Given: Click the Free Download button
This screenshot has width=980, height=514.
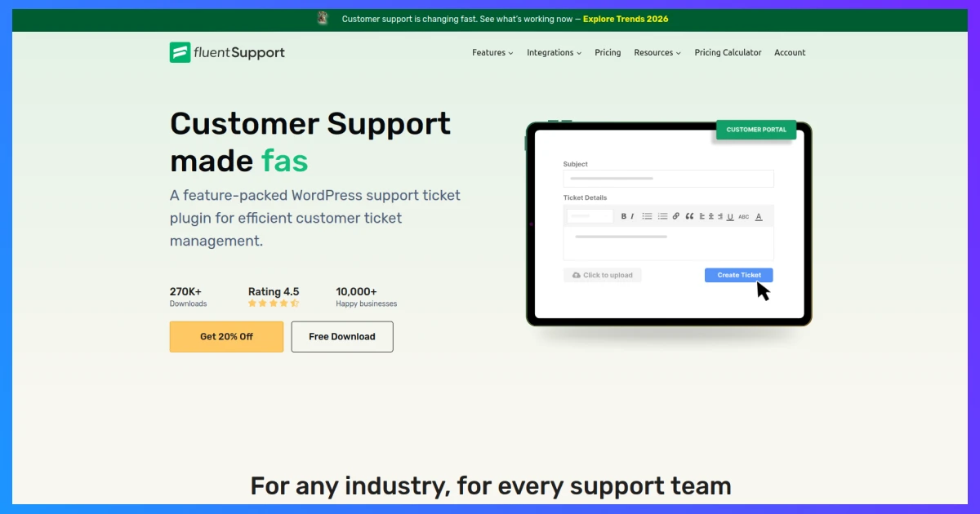Looking at the screenshot, I should [342, 336].
